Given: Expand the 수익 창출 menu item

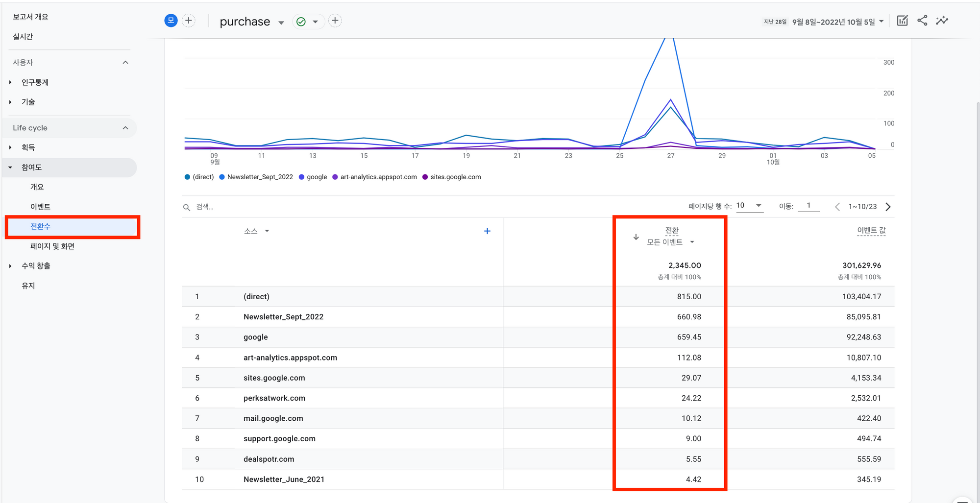Looking at the screenshot, I should (x=10, y=266).
